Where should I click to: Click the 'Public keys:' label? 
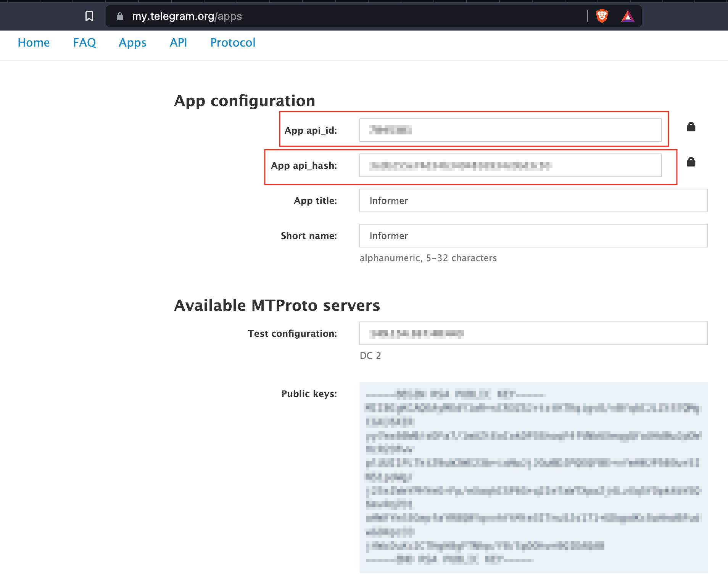(309, 394)
